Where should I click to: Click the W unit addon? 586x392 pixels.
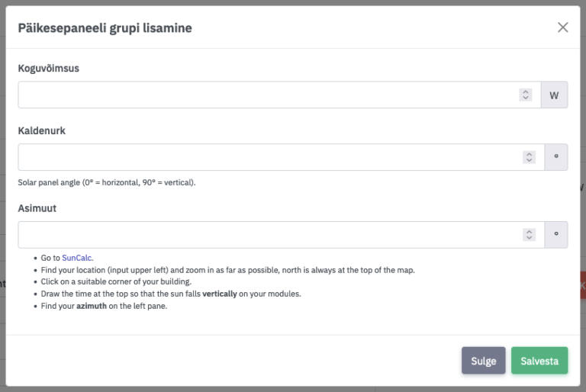pyautogui.click(x=555, y=95)
